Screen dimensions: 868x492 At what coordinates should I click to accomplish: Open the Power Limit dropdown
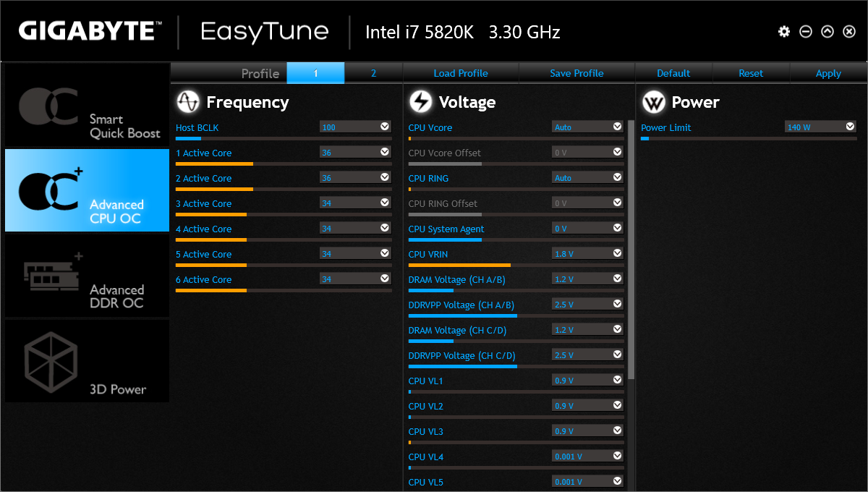coord(821,127)
